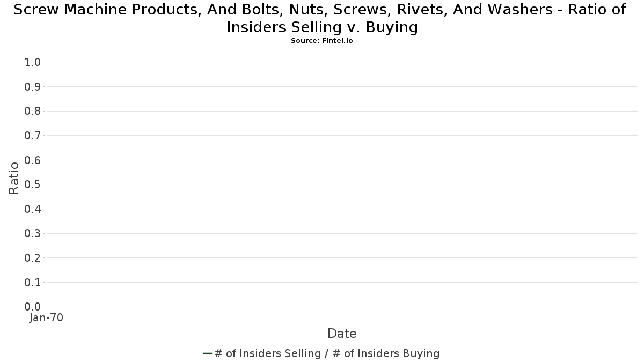
Task: Click the 0.8 y-axis tick label
Action: (x=33, y=111)
